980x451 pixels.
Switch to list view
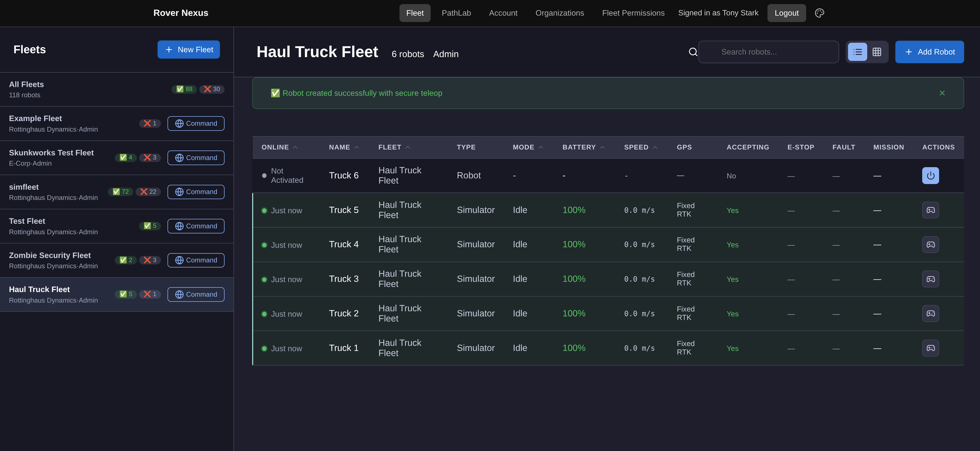click(857, 52)
